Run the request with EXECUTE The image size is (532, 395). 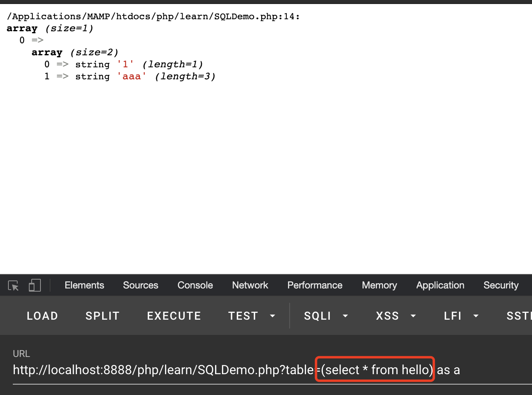[174, 316]
